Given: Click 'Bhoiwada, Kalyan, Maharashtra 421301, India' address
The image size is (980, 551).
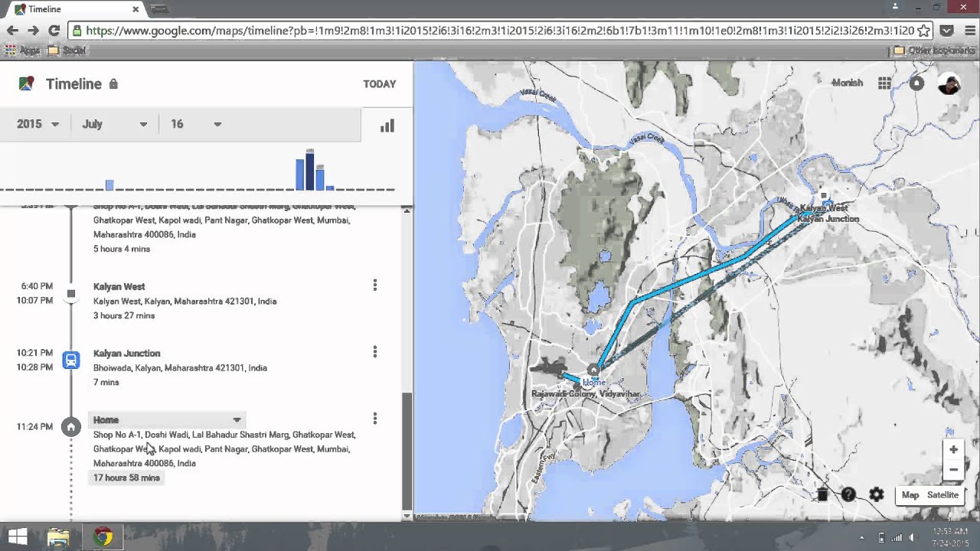Looking at the screenshot, I should (180, 367).
